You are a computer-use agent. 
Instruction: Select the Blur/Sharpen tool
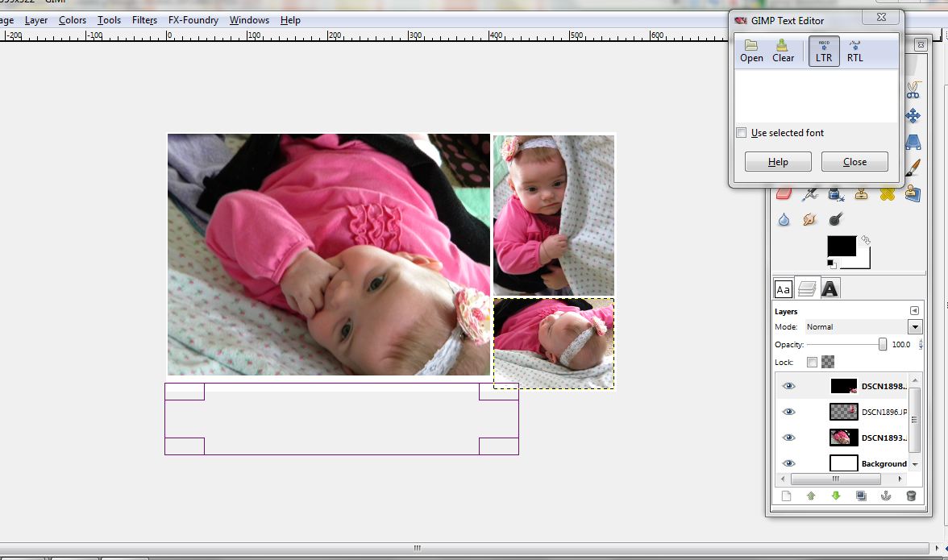(784, 219)
